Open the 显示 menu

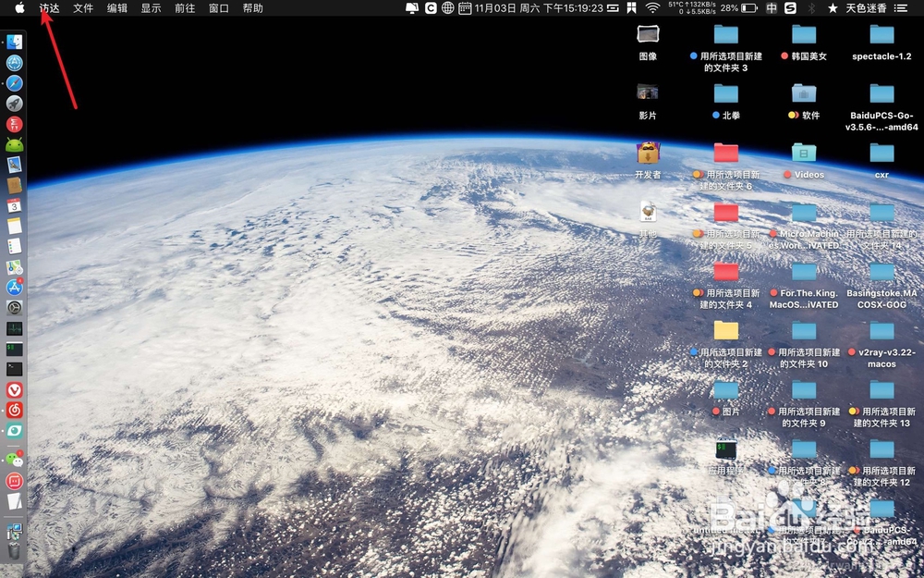click(151, 8)
